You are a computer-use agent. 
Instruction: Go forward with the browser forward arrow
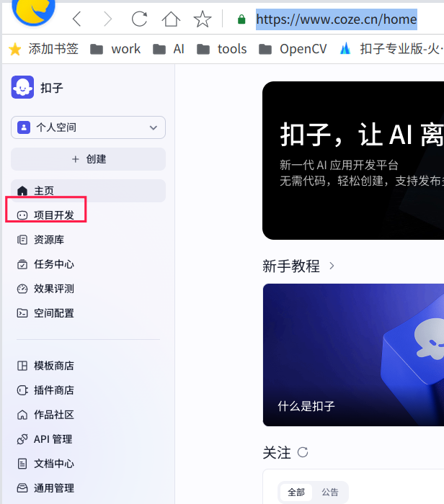click(x=107, y=19)
